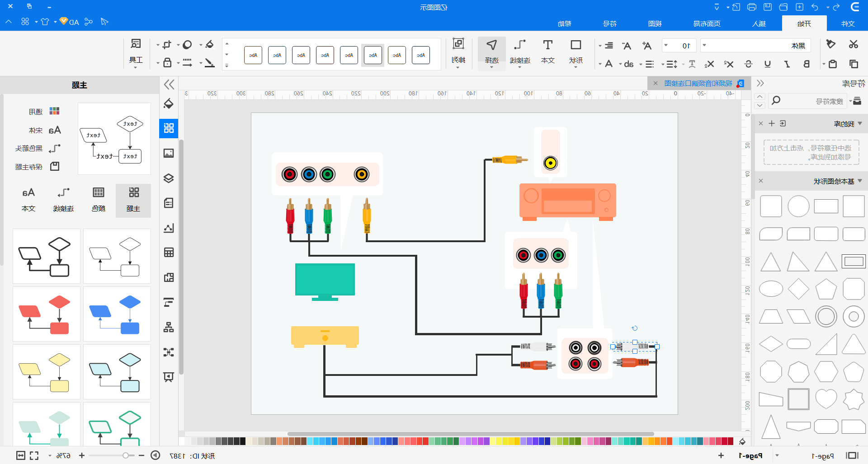Open the zoom percentage dropdown in status bar
Image resolution: width=868 pixels, height=464 pixels.
50,455
